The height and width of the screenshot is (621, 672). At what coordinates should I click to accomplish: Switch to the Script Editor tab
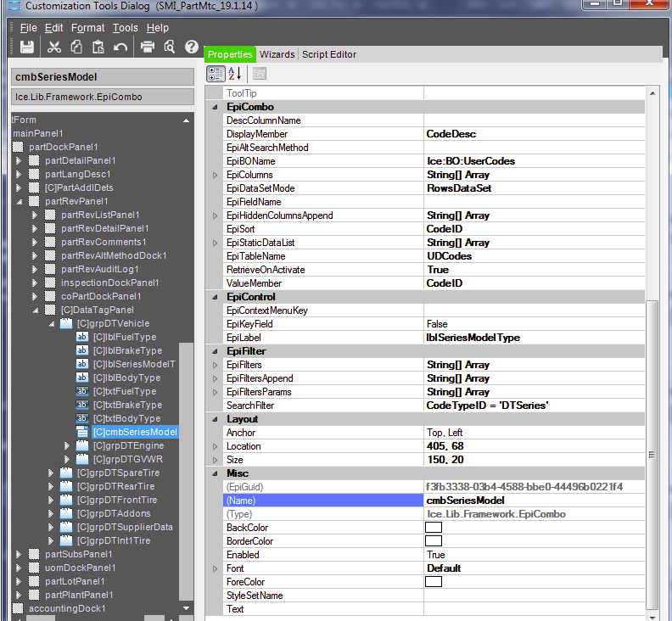[329, 54]
